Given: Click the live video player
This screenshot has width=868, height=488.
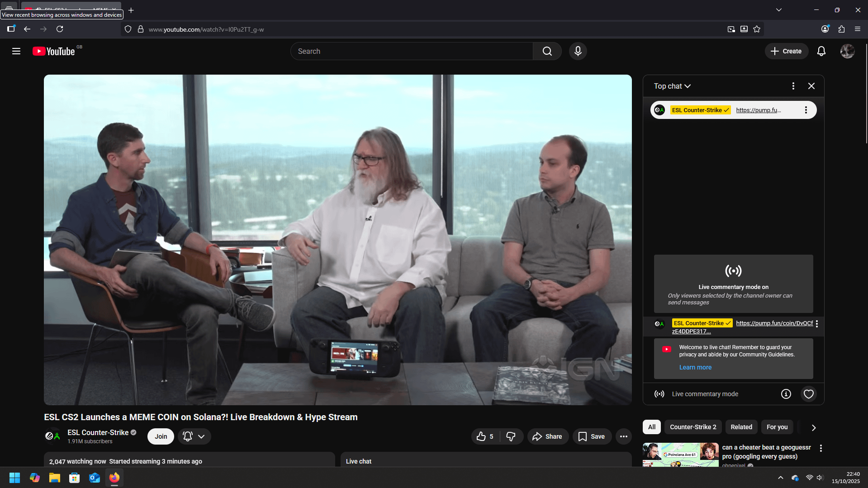Looking at the screenshot, I should coord(338,240).
